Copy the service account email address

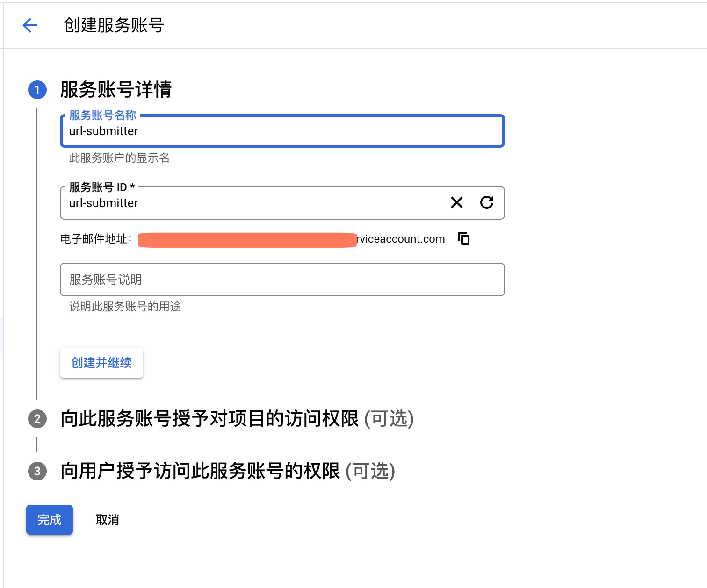(464, 238)
